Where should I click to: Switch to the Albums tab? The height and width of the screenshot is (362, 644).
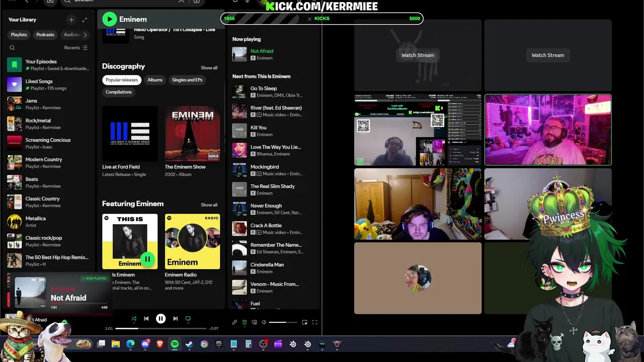(x=155, y=80)
